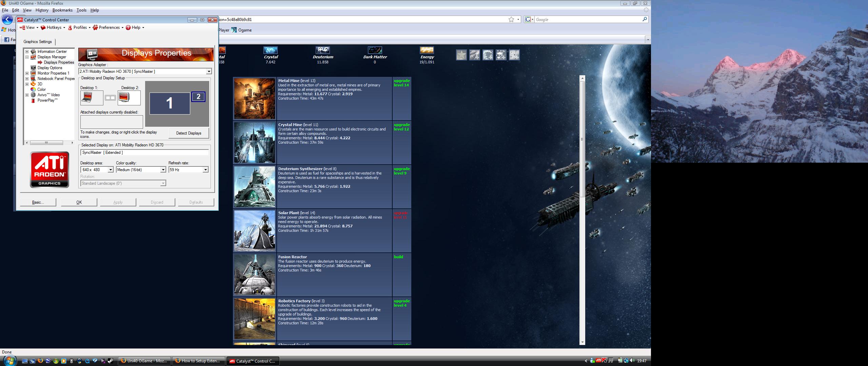Open Firefox History menu
Image resolution: width=868 pixels, height=366 pixels.
coord(42,10)
